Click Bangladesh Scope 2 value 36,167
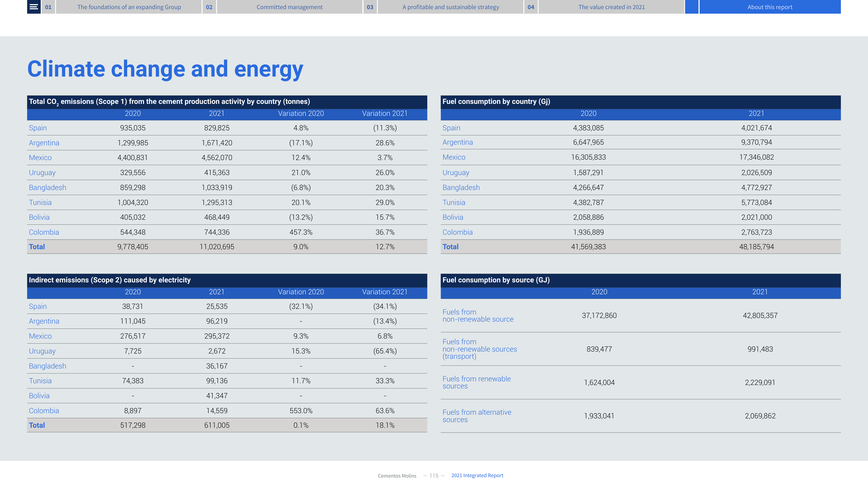 coord(217,366)
